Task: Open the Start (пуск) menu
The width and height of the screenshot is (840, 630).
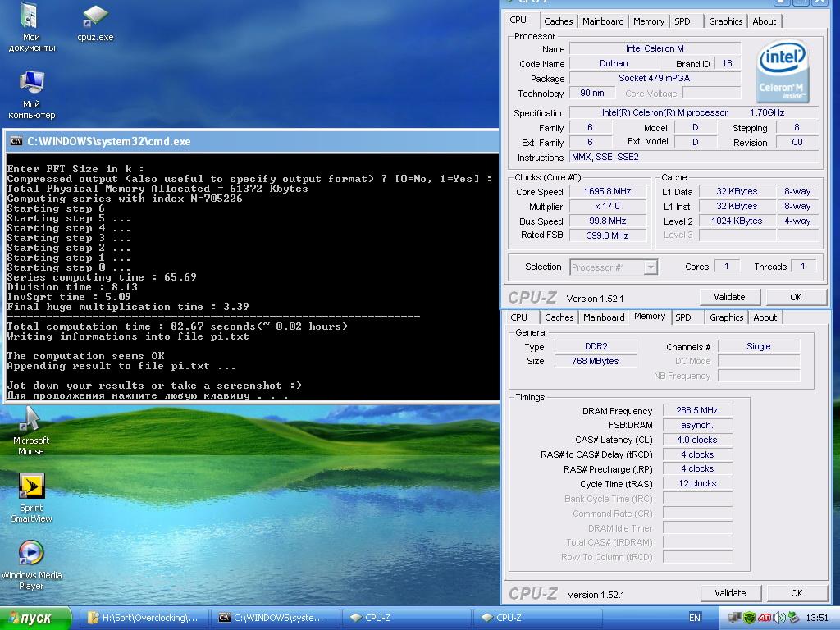Action: [x=35, y=619]
